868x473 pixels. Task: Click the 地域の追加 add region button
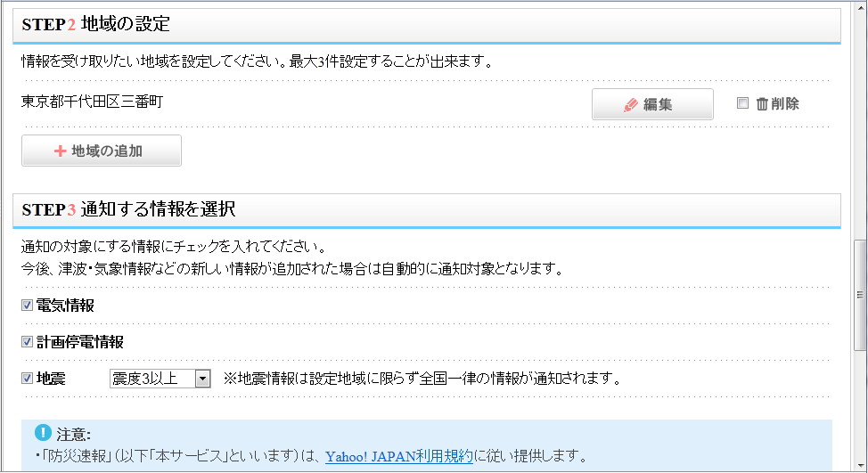pyautogui.click(x=102, y=151)
